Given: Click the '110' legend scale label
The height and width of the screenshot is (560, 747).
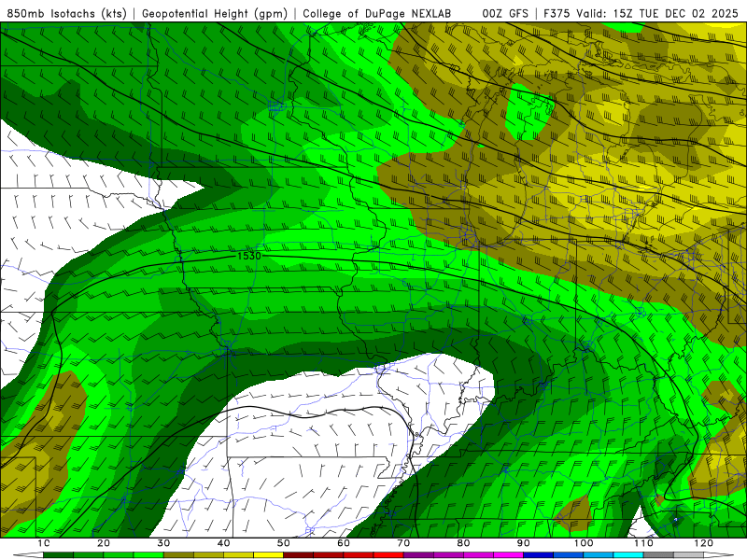Looking at the screenshot, I should (x=643, y=543).
